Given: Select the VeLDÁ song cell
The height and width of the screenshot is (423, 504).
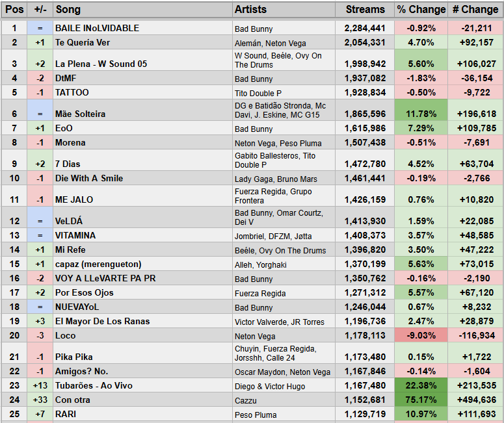Looking at the screenshot, I should pos(142,218).
